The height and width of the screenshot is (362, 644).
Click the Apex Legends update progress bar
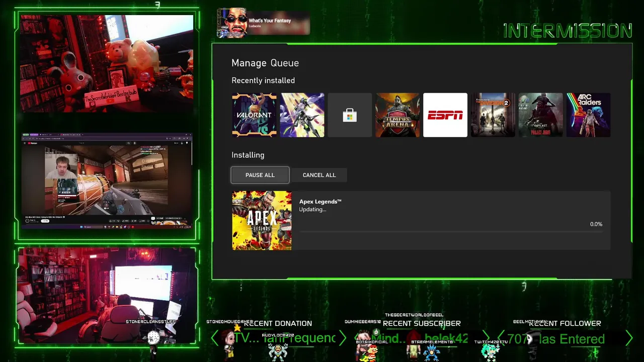pyautogui.click(x=450, y=233)
